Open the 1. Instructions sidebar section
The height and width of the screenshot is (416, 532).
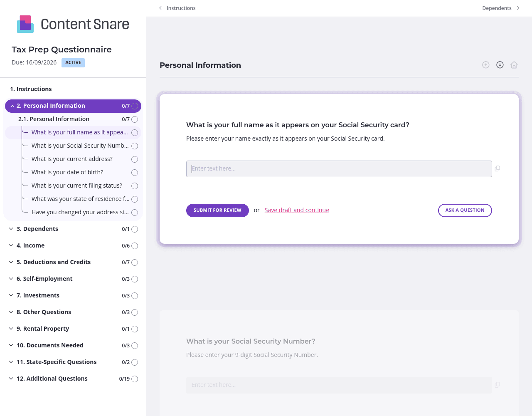point(31,89)
